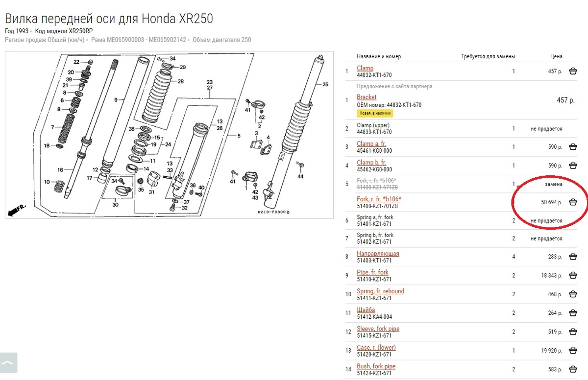Select part number 51401-KZ1-671

click(374, 224)
